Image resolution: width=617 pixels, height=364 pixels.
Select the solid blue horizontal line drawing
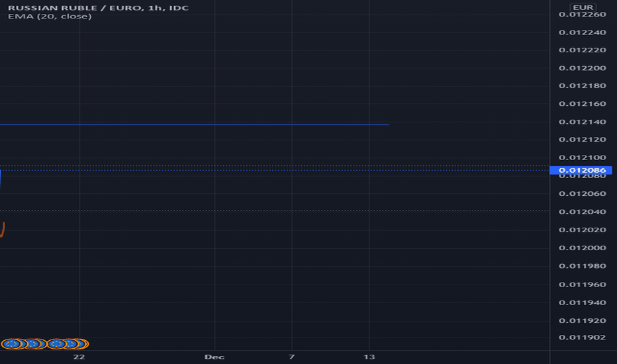coord(195,124)
